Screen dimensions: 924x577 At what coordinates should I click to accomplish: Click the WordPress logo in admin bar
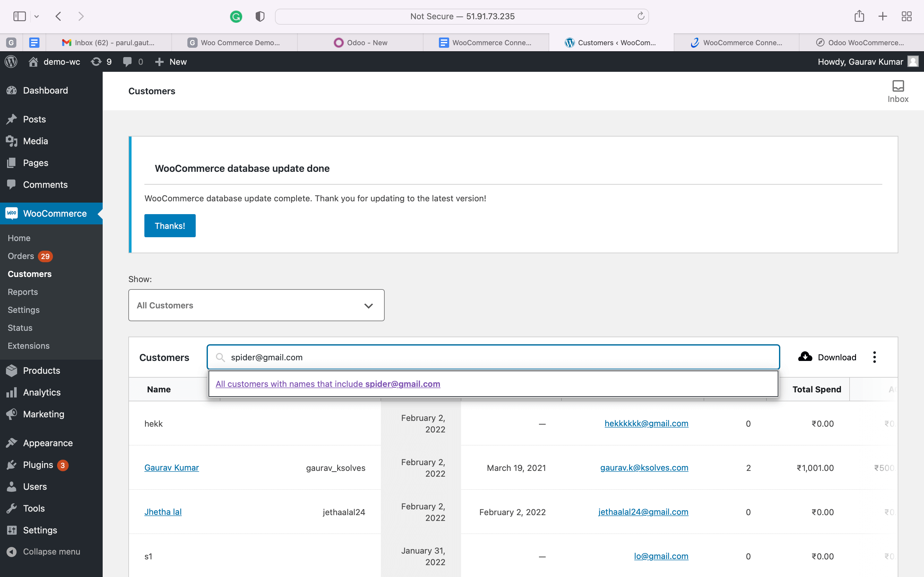click(x=11, y=62)
